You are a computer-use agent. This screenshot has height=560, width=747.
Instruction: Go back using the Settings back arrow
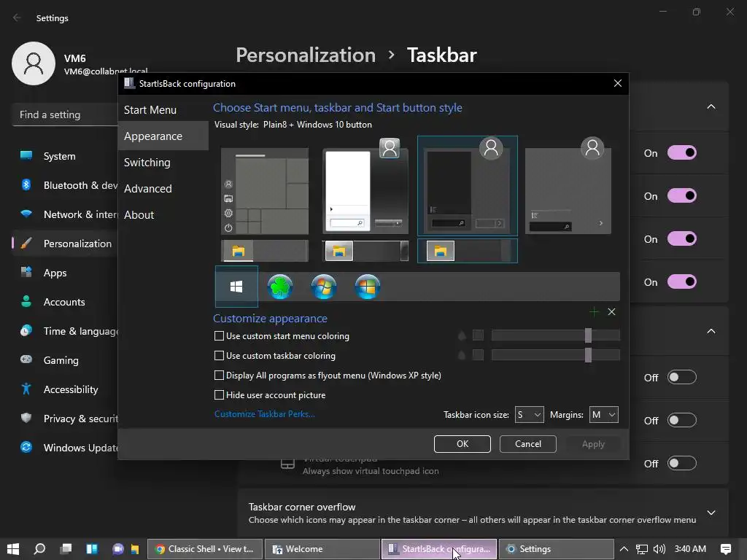[17, 17]
